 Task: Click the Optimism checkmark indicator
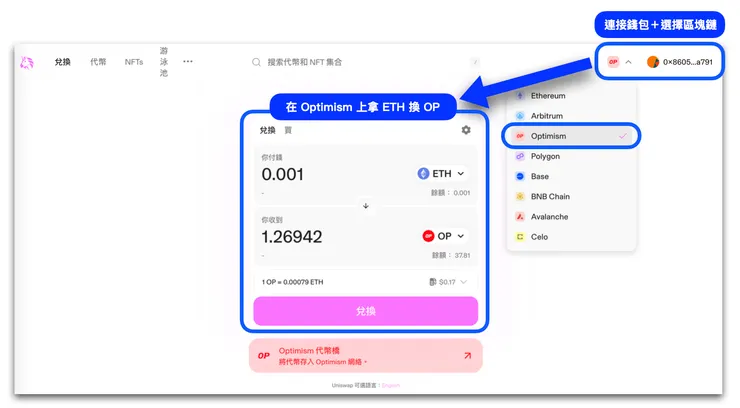click(x=623, y=136)
